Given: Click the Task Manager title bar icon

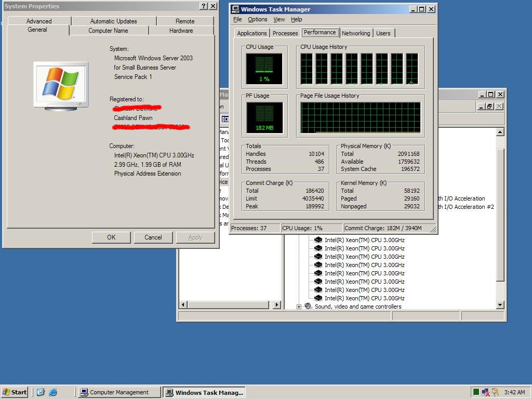Looking at the screenshot, I should tap(235, 9).
